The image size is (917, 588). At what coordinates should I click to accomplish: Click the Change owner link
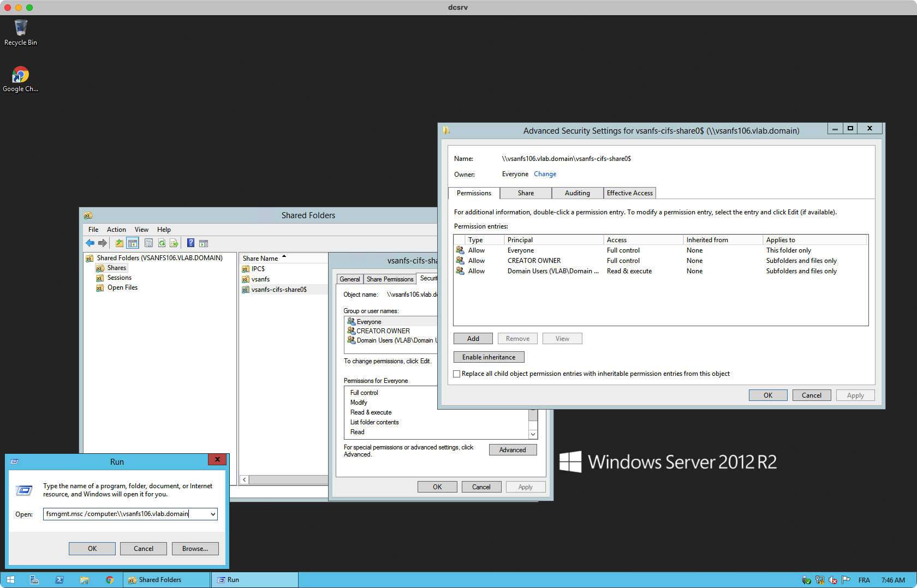point(545,174)
